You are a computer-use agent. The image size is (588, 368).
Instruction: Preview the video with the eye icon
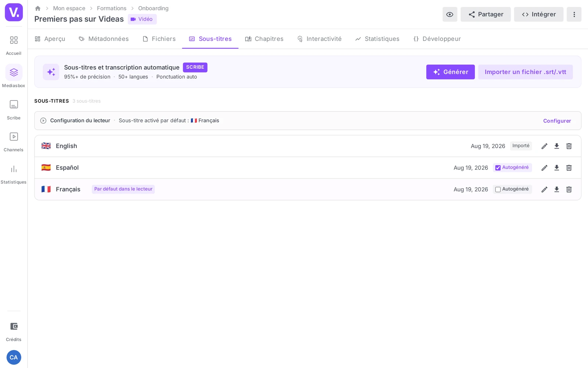click(x=450, y=14)
